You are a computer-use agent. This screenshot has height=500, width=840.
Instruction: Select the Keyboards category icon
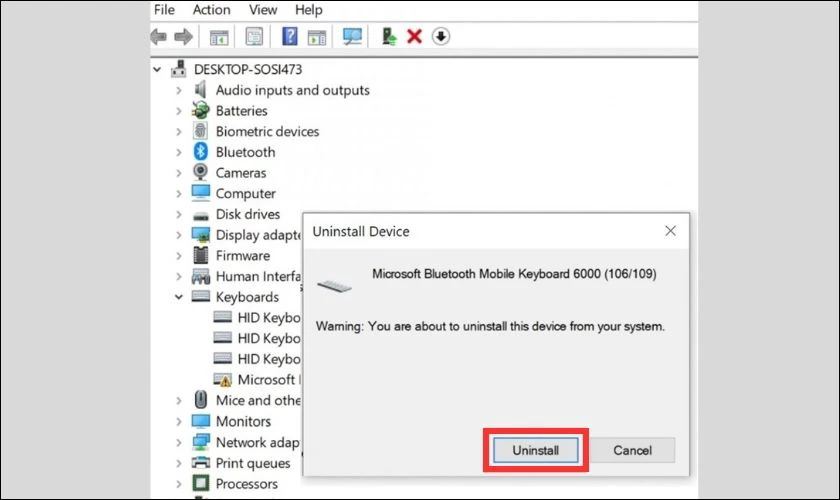201,296
